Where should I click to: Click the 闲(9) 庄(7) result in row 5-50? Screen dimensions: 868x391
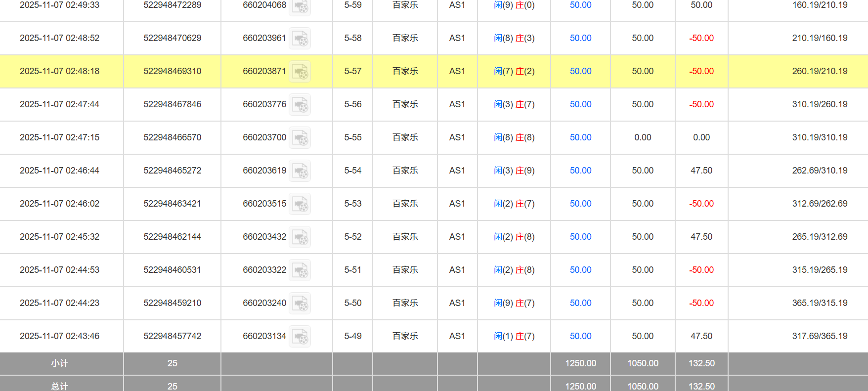(514, 303)
